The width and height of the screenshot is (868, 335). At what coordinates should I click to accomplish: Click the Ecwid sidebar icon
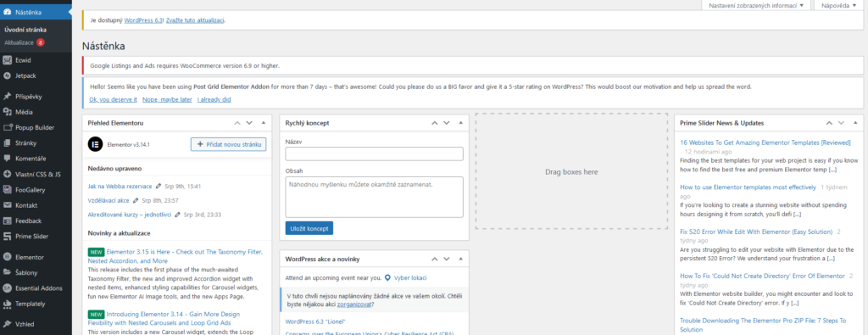click(7, 60)
